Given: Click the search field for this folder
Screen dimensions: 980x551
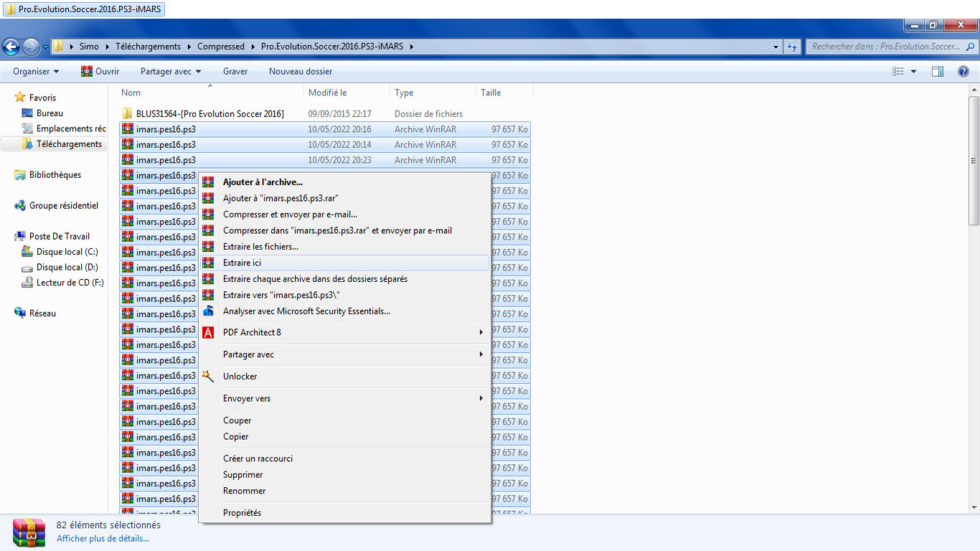Looking at the screenshot, I should [x=885, y=47].
